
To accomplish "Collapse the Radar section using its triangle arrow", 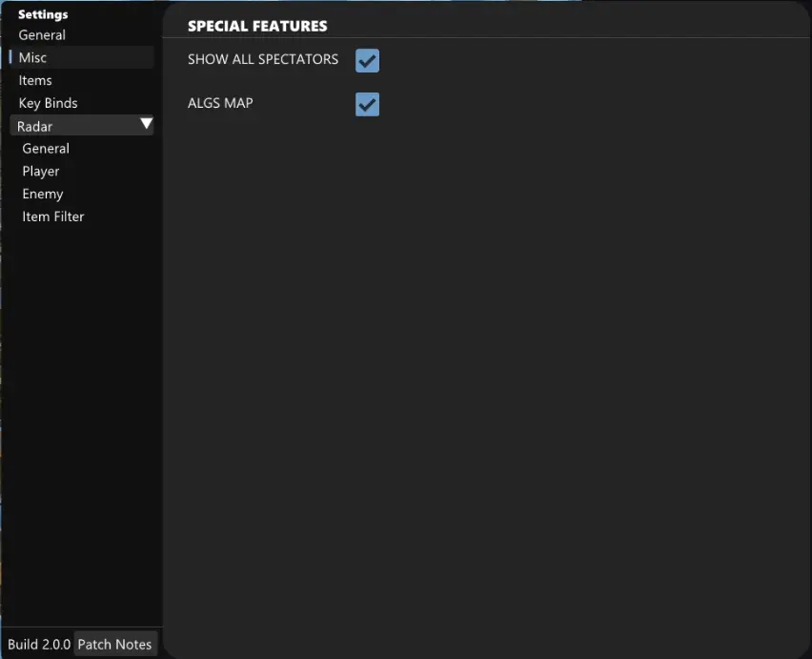I will pos(146,125).
